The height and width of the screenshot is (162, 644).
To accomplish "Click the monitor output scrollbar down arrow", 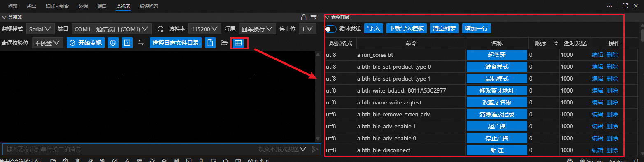I will (317, 139).
